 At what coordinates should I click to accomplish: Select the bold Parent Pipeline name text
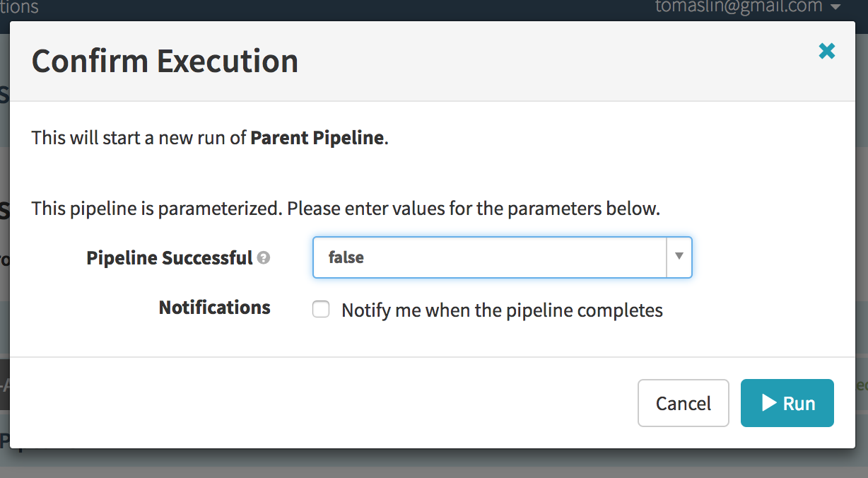pos(317,137)
